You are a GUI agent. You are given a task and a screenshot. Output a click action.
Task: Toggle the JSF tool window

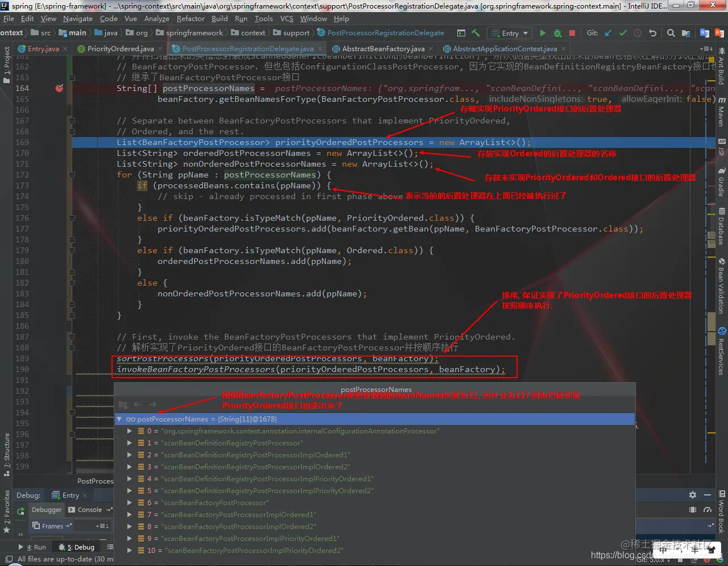(x=721, y=147)
